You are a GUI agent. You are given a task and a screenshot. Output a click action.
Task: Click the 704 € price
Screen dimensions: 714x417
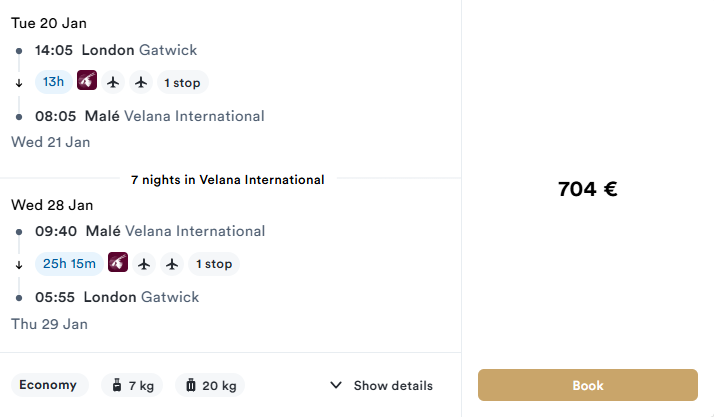point(587,188)
